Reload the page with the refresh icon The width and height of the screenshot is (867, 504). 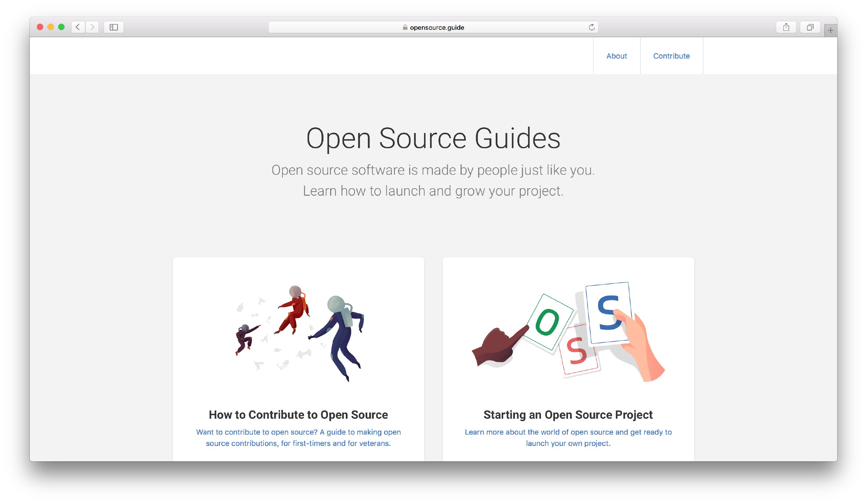[x=592, y=27]
